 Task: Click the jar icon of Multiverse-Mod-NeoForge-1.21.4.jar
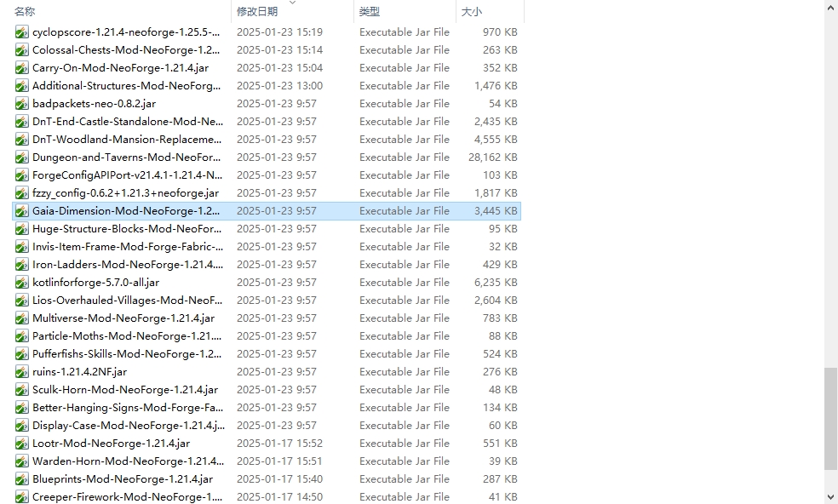coord(21,318)
